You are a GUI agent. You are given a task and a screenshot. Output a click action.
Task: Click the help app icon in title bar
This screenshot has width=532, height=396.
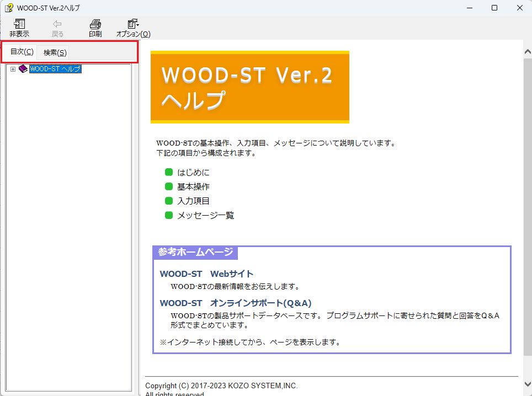pos(9,8)
